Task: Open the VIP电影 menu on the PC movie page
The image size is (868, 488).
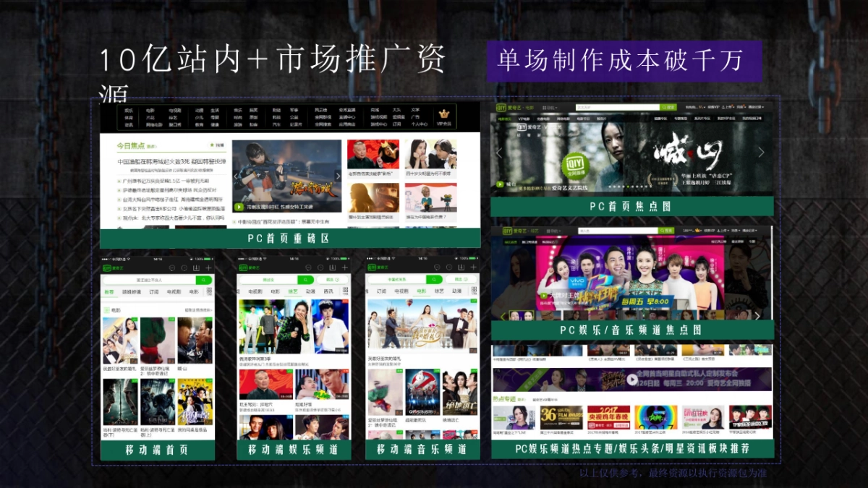Action: pos(523,119)
